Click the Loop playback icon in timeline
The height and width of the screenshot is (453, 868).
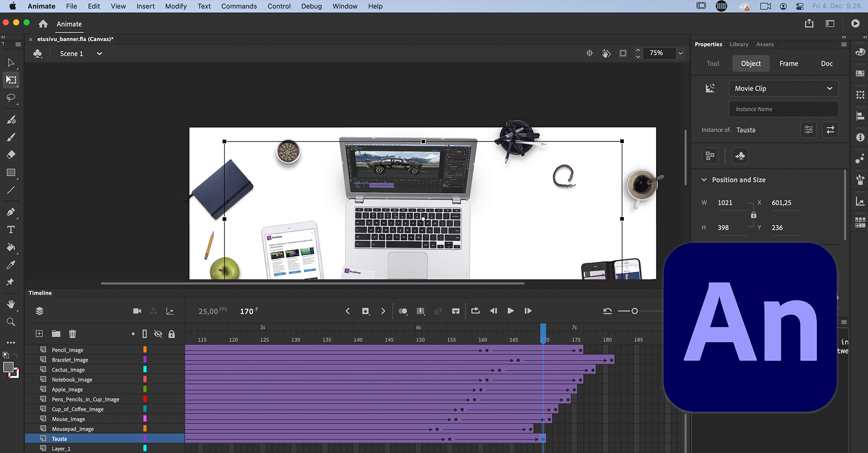click(475, 311)
